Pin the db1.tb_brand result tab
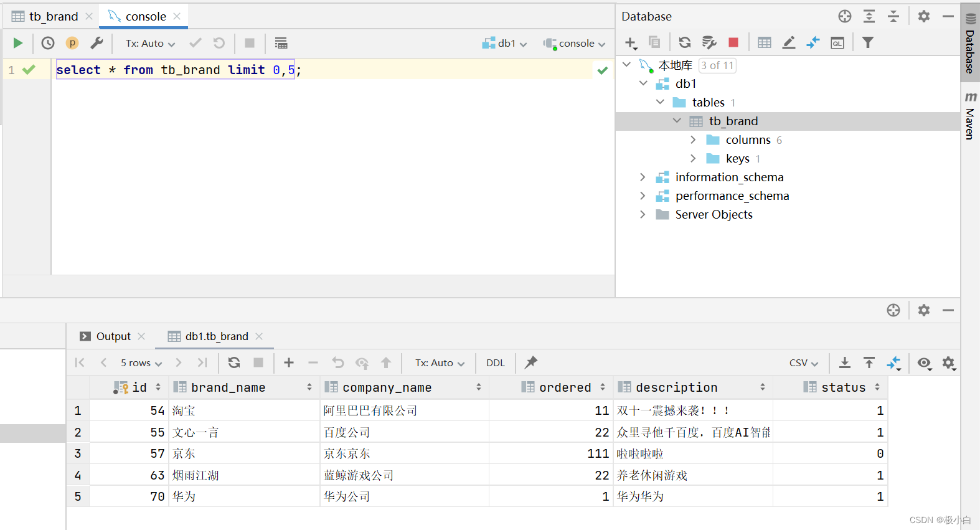Screen dimensions: 980x530 tap(531, 362)
